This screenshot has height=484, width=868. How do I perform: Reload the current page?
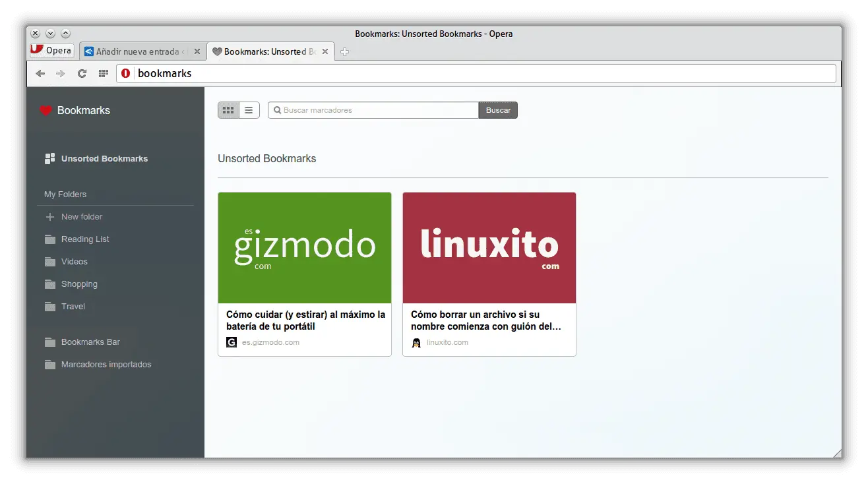(x=82, y=73)
